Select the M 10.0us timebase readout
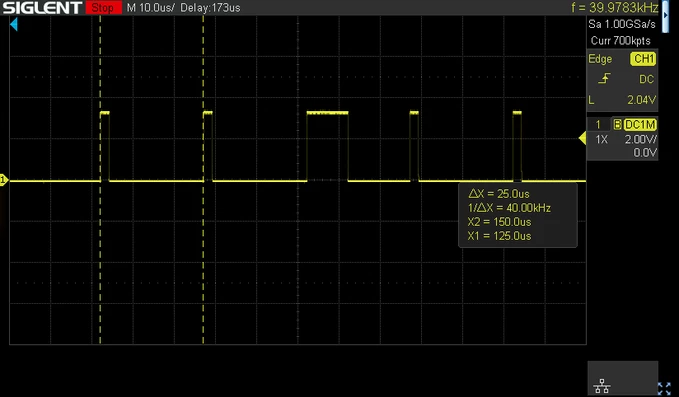 pyautogui.click(x=150, y=8)
